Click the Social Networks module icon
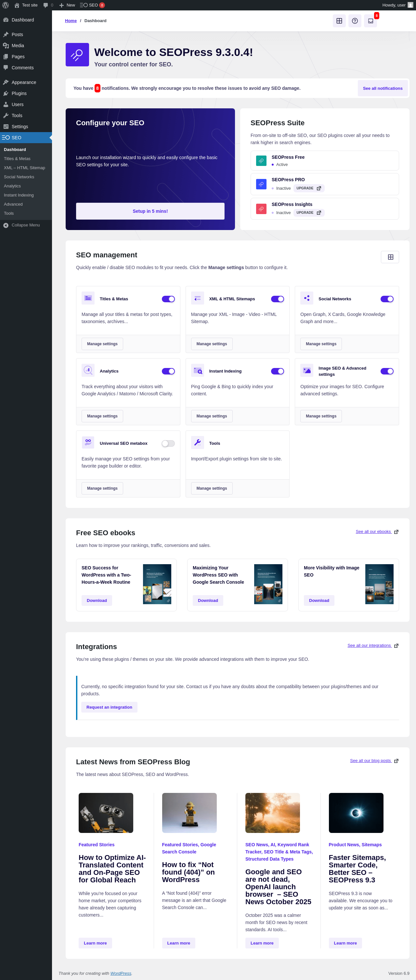 point(307,298)
